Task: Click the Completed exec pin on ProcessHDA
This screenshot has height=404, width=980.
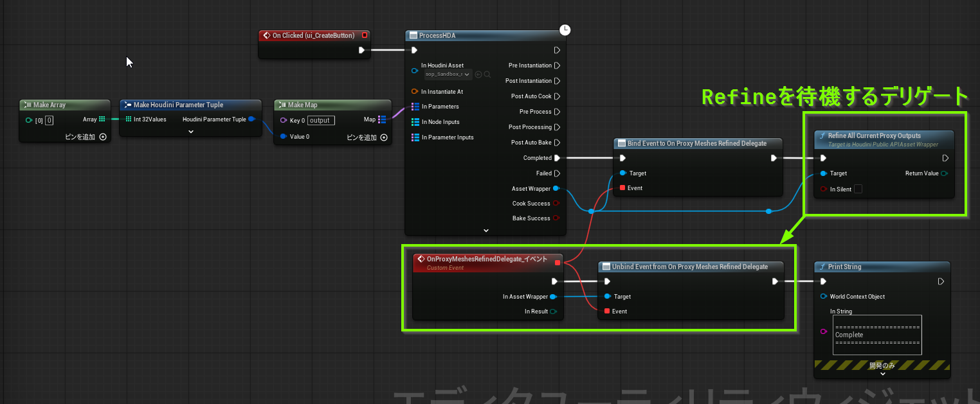Action: pyautogui.click(x=557, y=158)
